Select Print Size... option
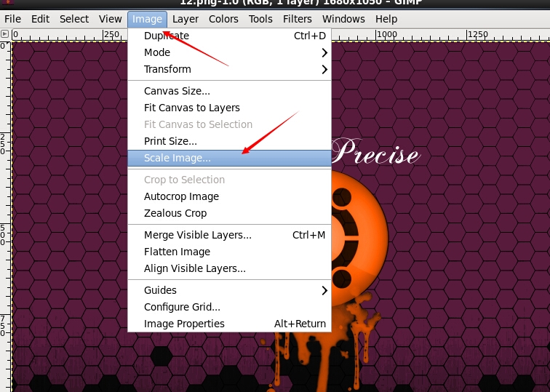 pyautogui.click(x=229, y=141)
